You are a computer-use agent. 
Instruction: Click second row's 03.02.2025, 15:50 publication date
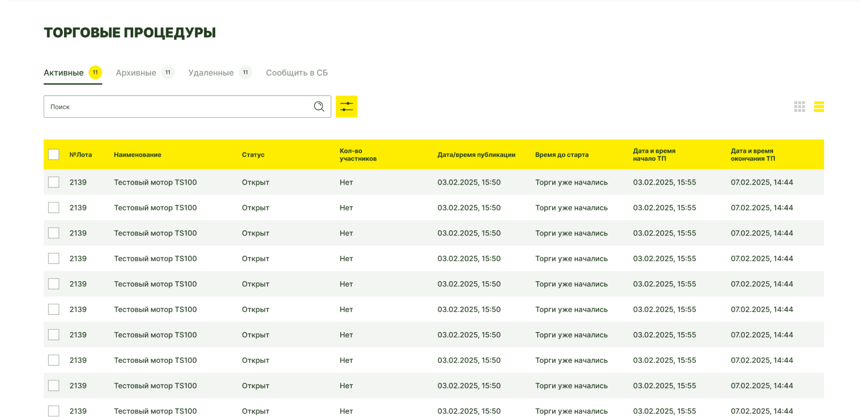click(x=469, y=207)
